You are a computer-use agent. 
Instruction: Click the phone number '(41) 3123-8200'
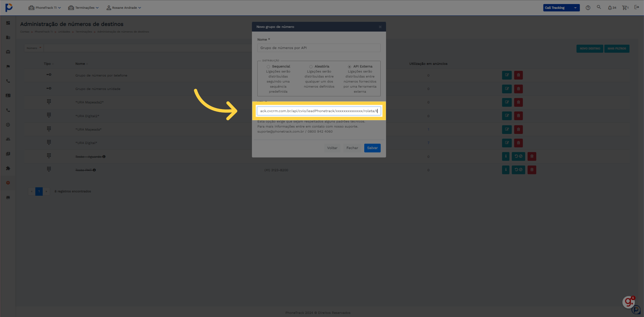point(276,170)
